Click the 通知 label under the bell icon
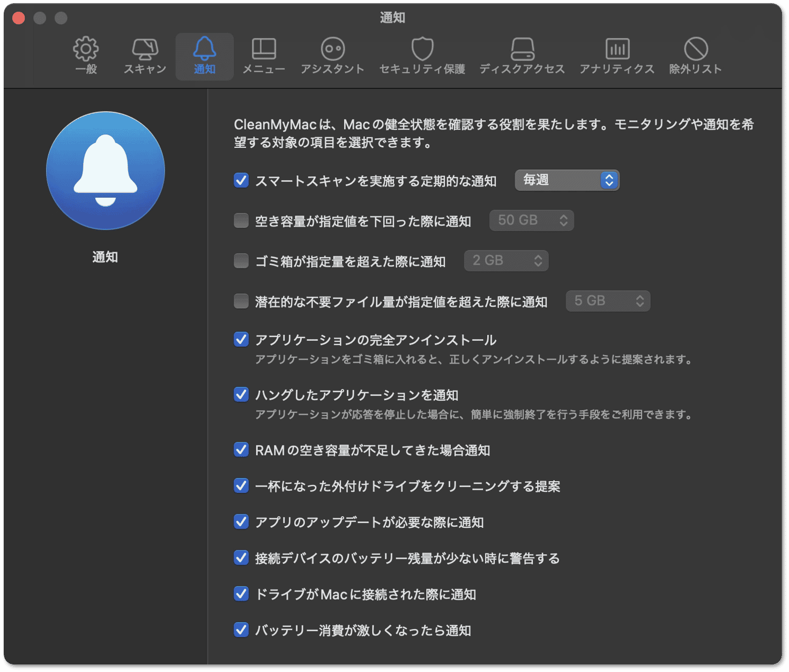This screenshot has height=672, width=789. tap(105, 257)
